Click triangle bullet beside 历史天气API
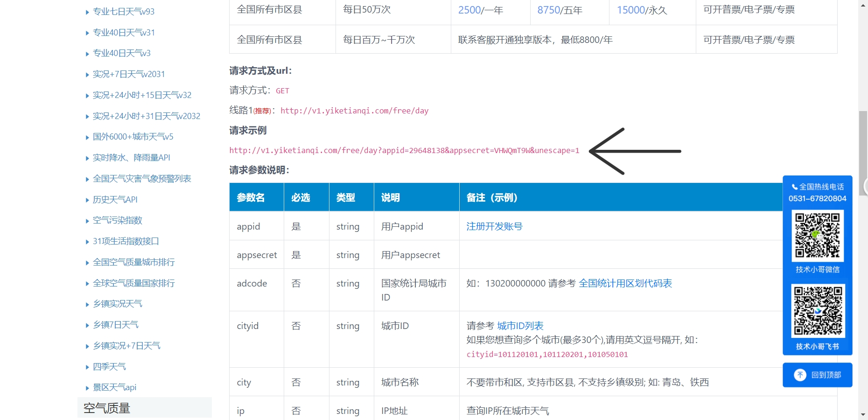The image size is (868, 420). [87, 200]
